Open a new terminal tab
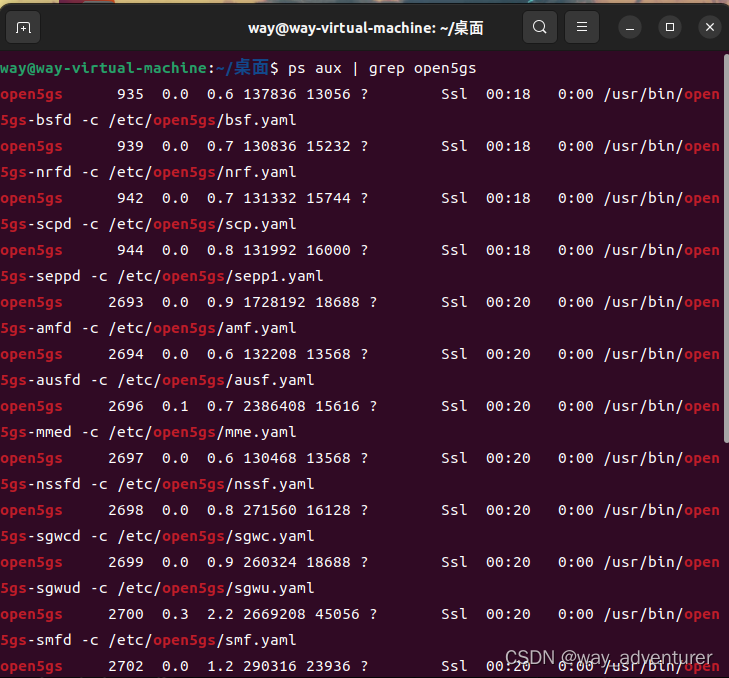This screenshot has width=729, height=678. click(x=23, y=27)
